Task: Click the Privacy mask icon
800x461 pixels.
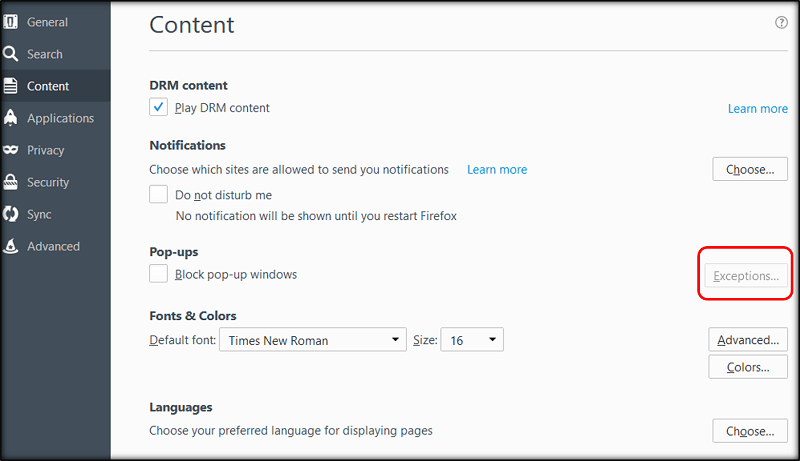Action: point(11,150)
